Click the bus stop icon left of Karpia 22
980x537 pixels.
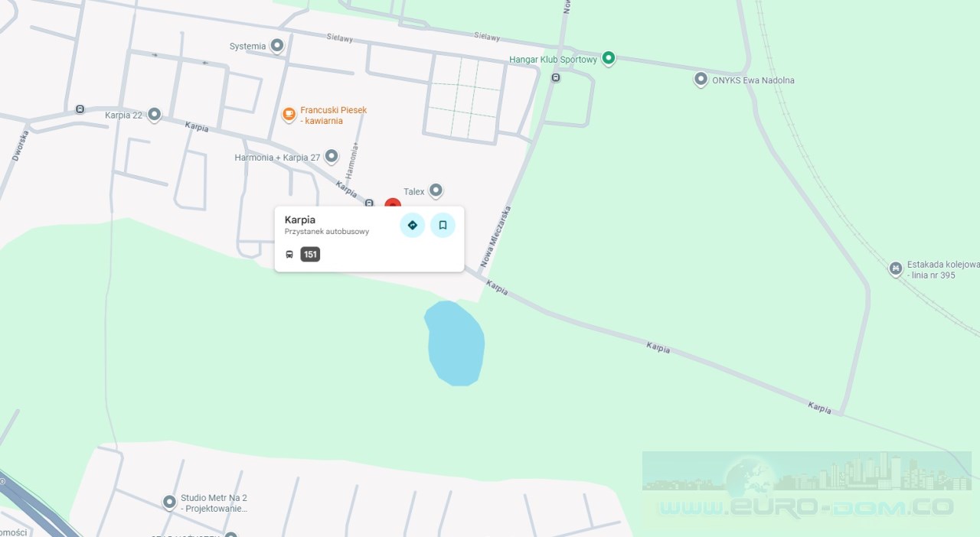[80, 109]
